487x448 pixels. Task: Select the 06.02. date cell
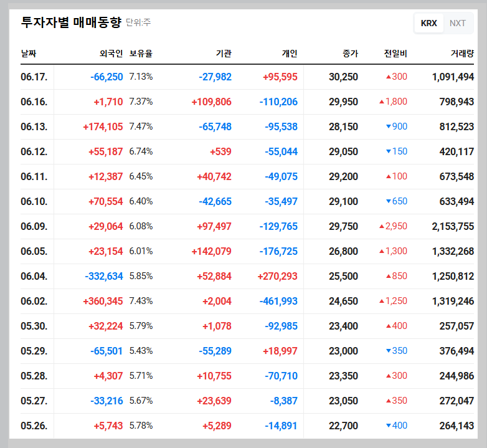34,301
